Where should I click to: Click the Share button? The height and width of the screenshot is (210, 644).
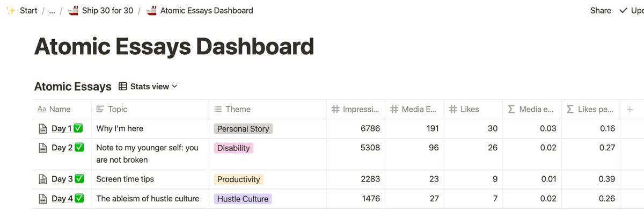tap(601, 10)
